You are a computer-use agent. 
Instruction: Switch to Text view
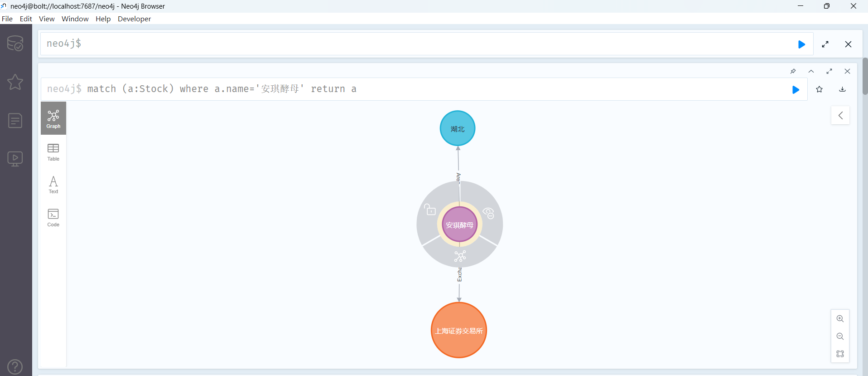tap(53, 185)
